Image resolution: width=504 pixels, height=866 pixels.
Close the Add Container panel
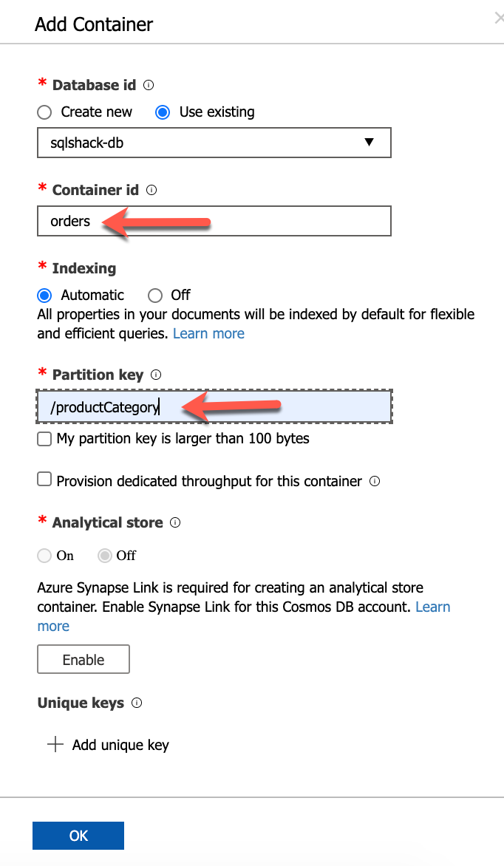[499, 19]
